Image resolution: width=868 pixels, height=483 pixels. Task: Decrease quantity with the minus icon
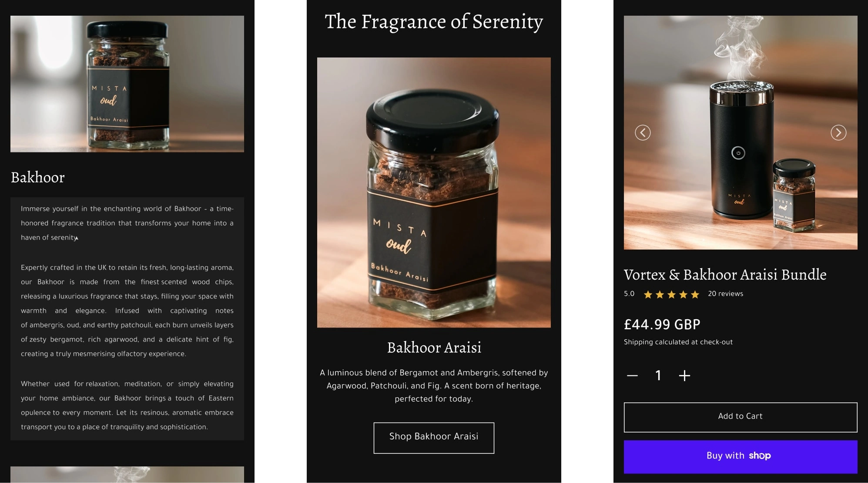632,375
